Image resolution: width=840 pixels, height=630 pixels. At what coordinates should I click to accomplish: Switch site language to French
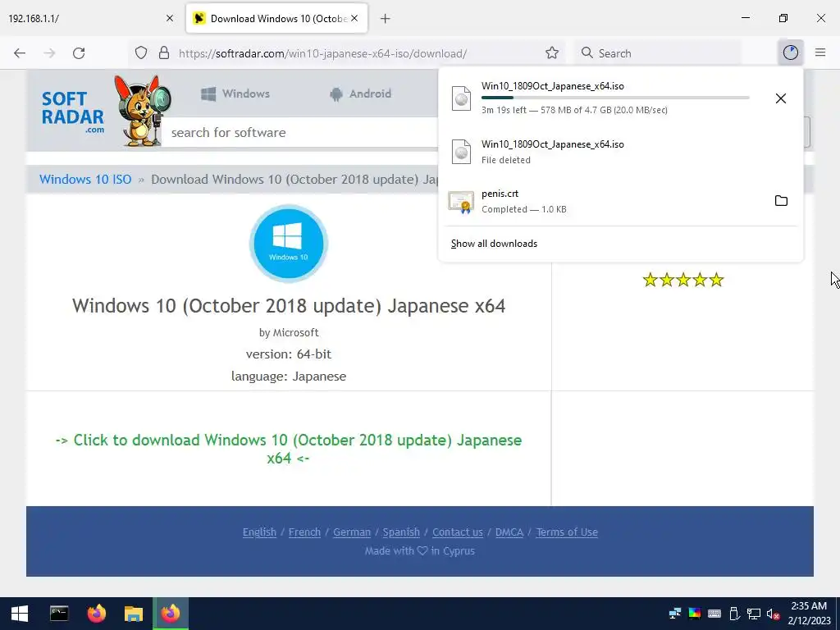click(x=304, y=532)
